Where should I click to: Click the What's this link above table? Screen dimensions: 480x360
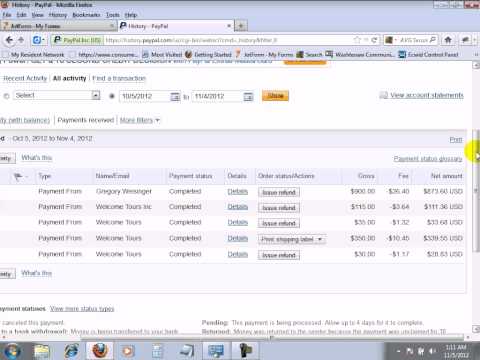tap(37, 158)
